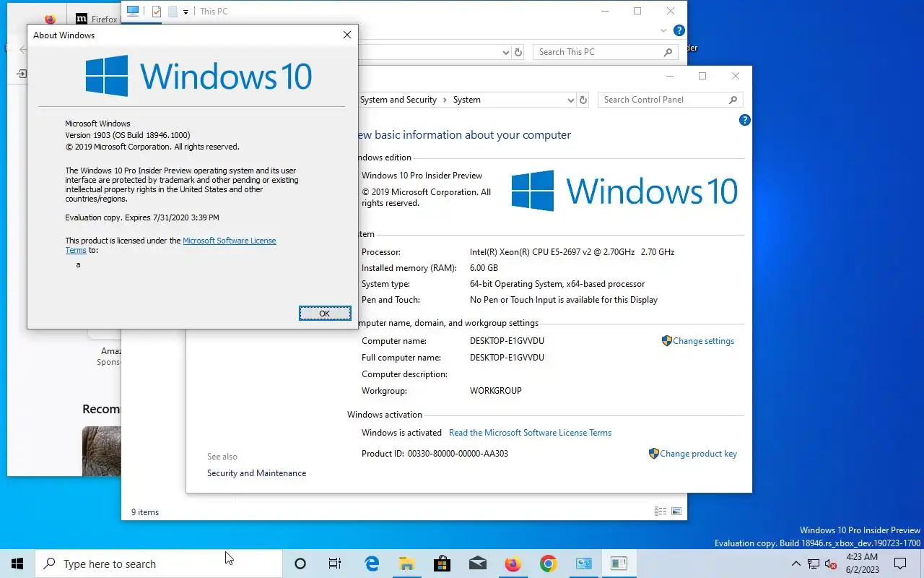Expand System address bar history dropdown
The image size is (924, 578).
570,100
